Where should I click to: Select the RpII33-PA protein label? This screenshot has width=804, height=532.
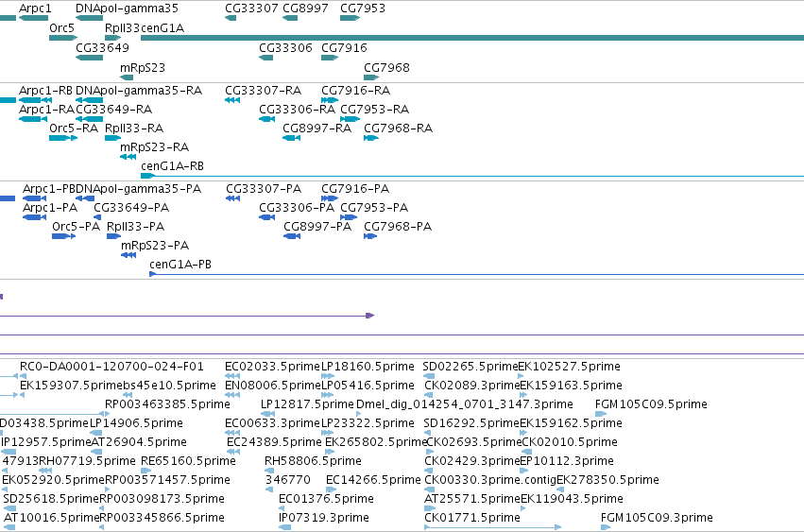[x=135, y=227]
